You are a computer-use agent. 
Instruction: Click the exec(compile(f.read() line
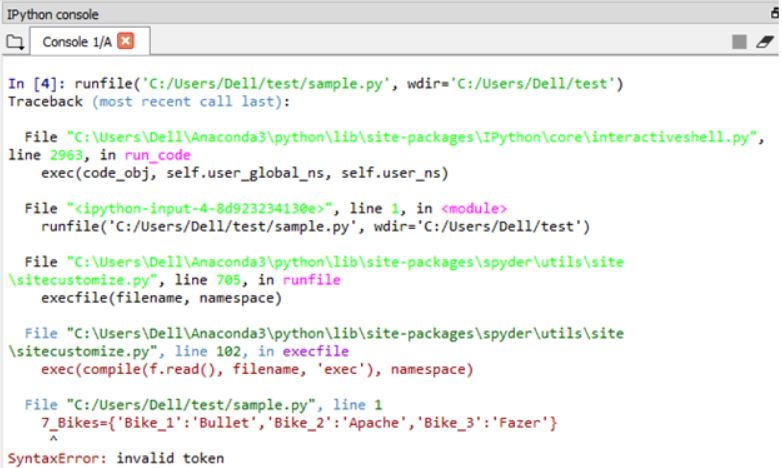257,370
